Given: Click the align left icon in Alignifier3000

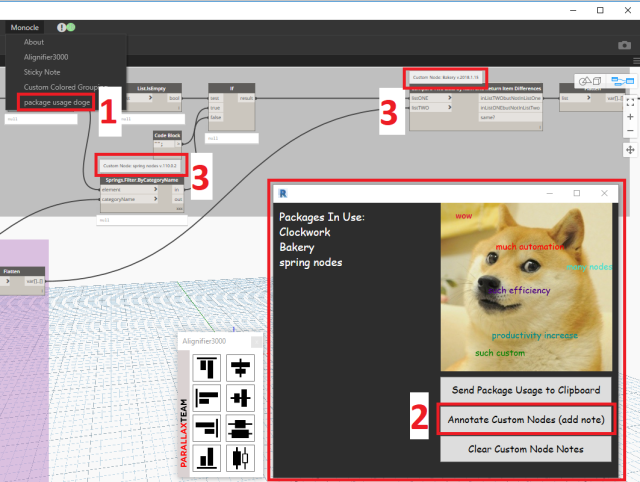Looking at the screenshot, I should (207, 398).
